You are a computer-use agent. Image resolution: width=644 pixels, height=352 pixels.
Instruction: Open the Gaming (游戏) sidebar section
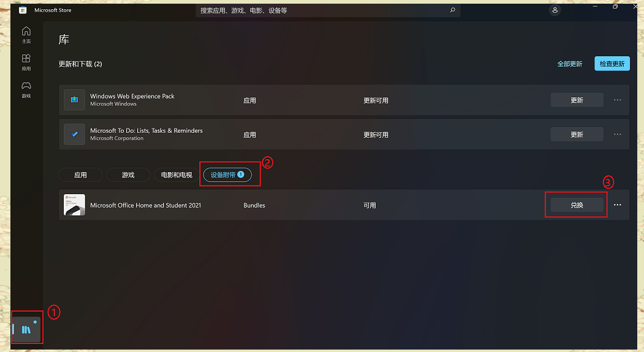click(26, 89)
